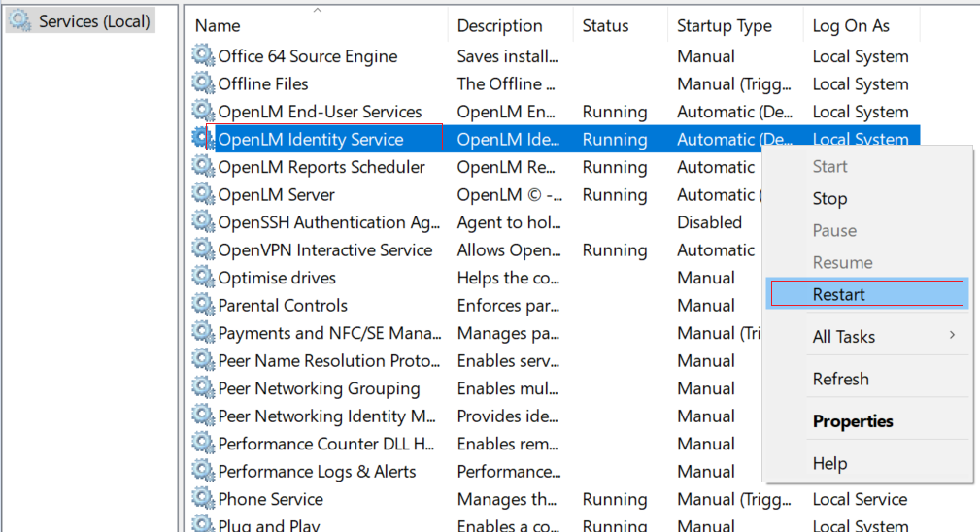Sort services by the Name column header

(x=317, y=26)
